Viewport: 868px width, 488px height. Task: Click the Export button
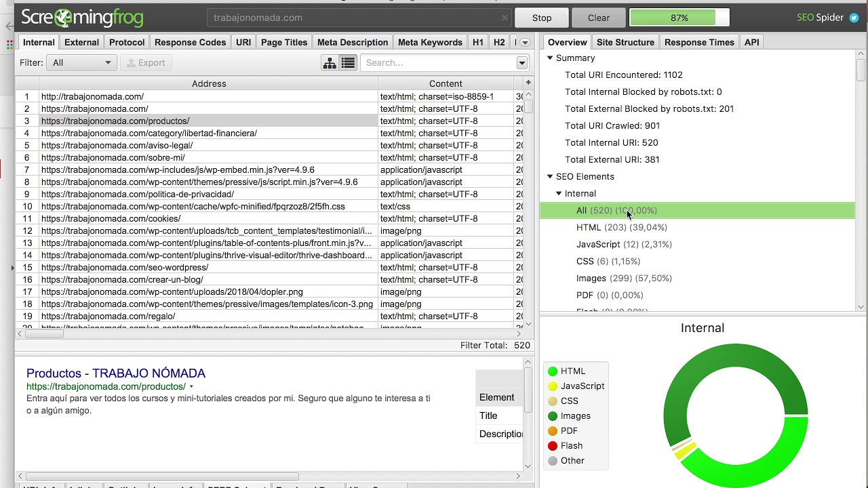point(146,63)
